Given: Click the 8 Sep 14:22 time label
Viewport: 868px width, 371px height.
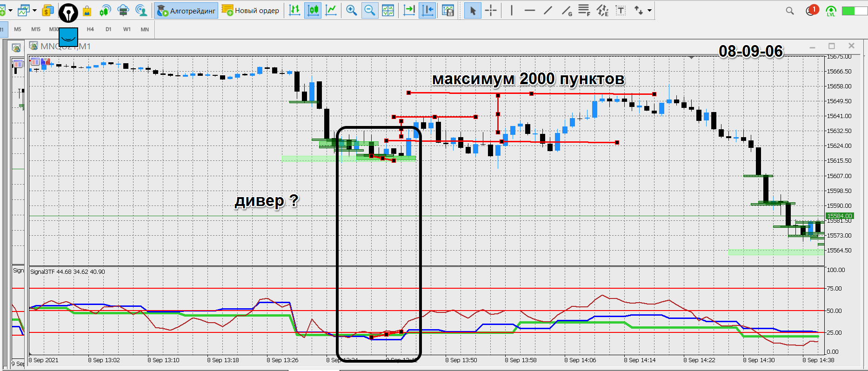Looking at the screenshot, I should [699, 360].
